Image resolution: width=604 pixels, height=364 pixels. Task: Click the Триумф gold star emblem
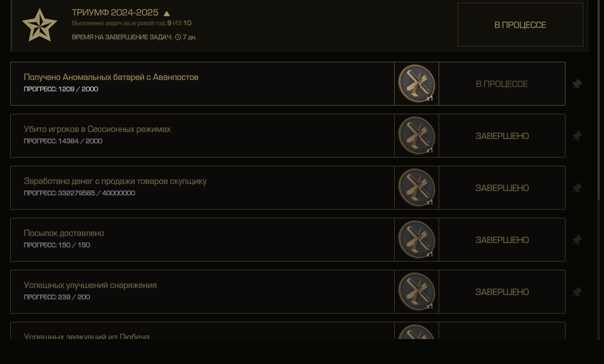40,25
